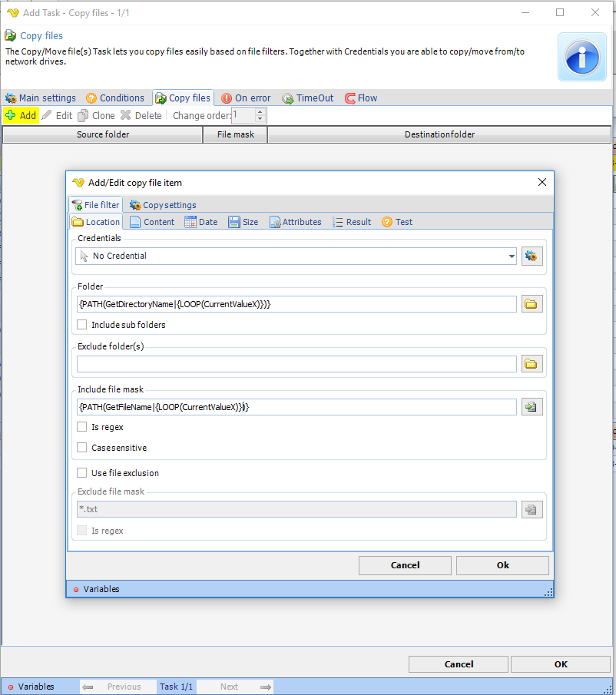This screenshot has height=695, width=616.
Task: Click inside the Exclude folder(s) text field
Action: click(296, 364)
